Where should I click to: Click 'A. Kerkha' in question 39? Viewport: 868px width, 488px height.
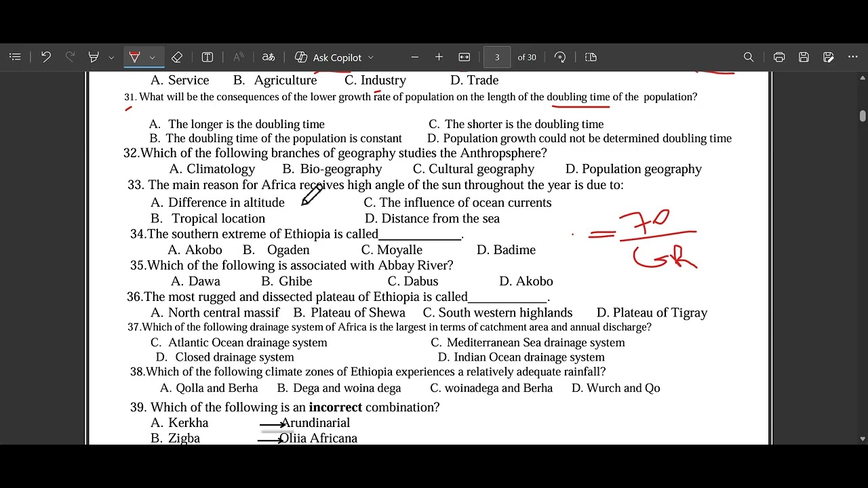[x=179, y=423]
